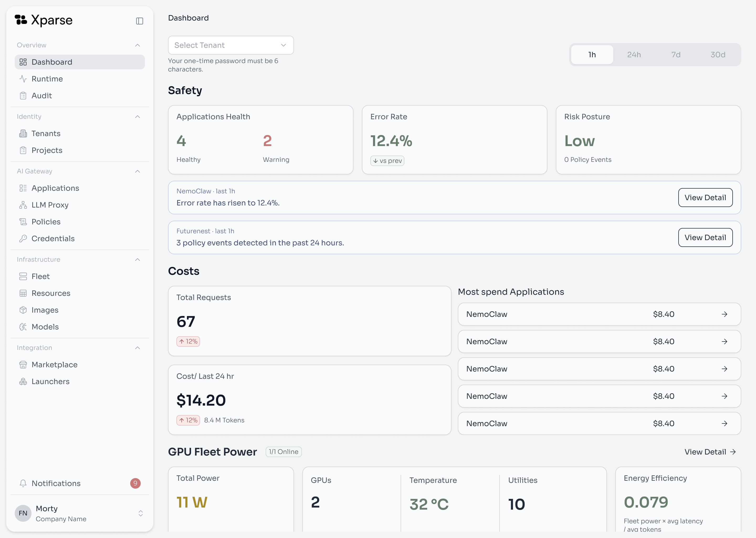Switch time range to 30d
This screenshot has width=756, height=538.
(718, 55)
